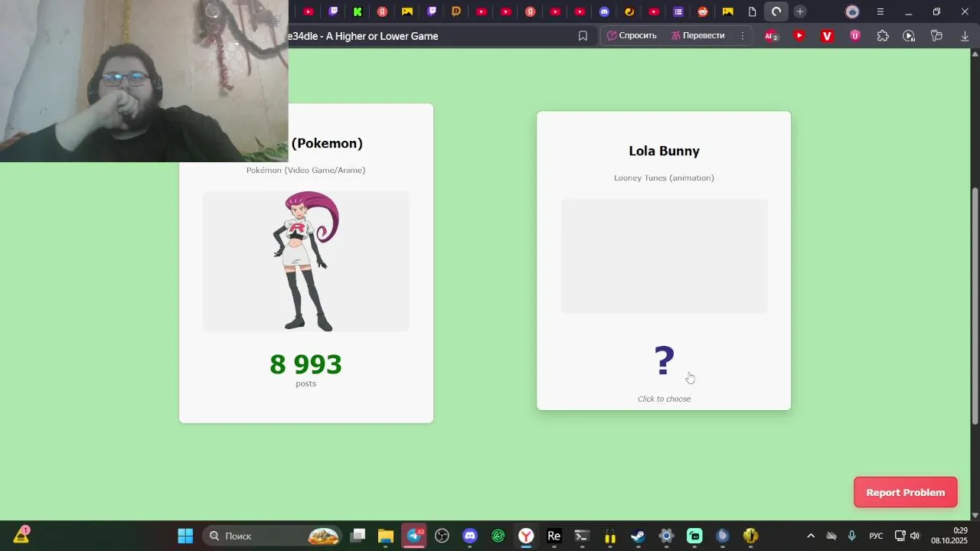This screenshot has width=980, height=551.
Task: Switch to the Discord browser tab
Action: pyautogui.click(x=604, y=11)
